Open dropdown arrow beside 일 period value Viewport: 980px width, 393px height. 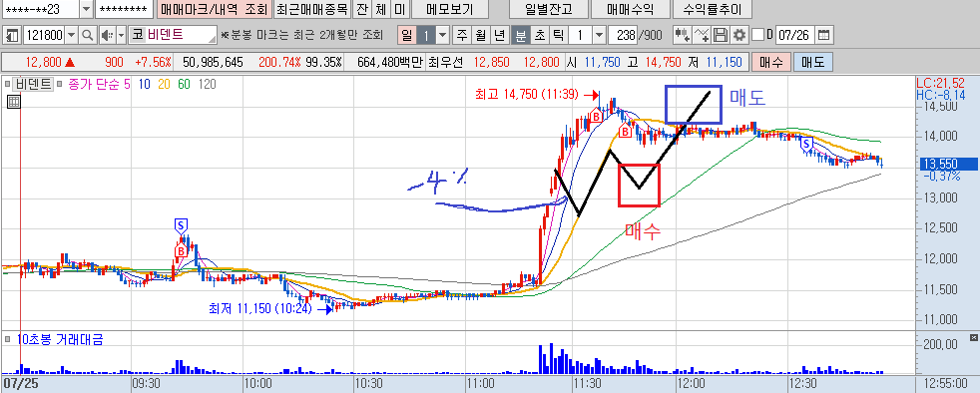[x=443, y=35]
